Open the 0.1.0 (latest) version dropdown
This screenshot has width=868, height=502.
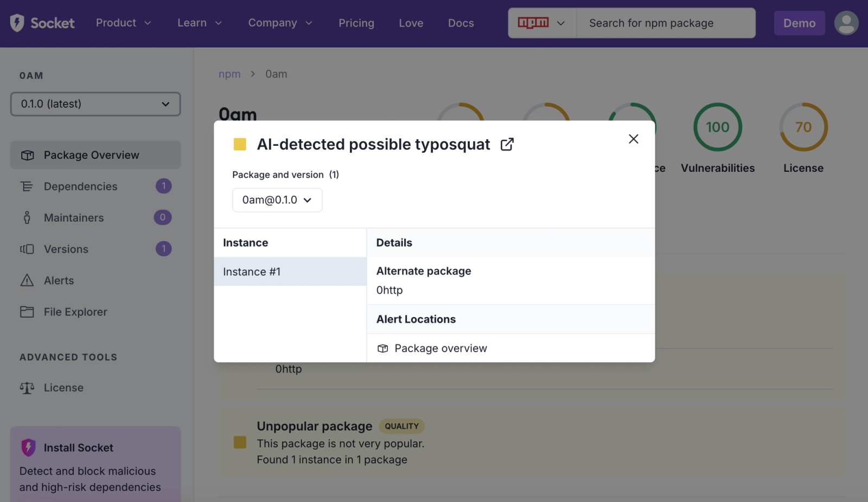[x=95, y=104]
